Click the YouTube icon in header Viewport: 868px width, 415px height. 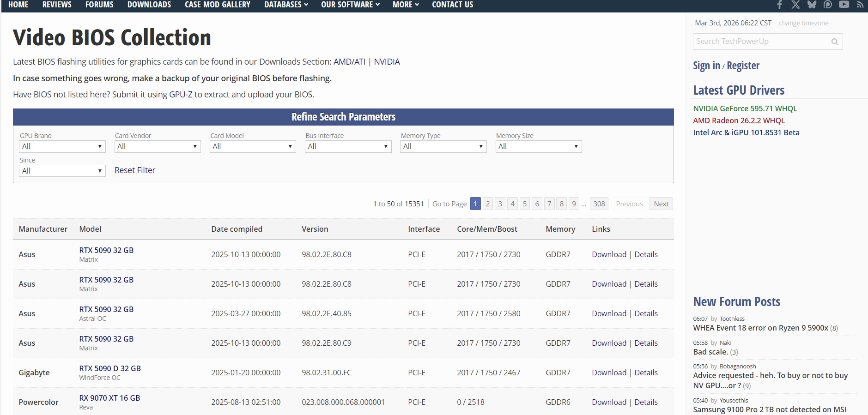pyautogui.click(x=844, y=5)
